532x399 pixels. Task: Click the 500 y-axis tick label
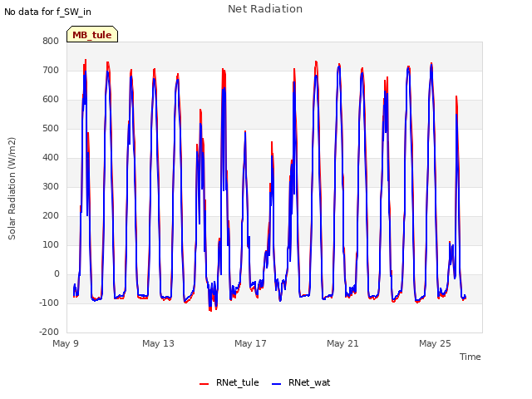51,129
